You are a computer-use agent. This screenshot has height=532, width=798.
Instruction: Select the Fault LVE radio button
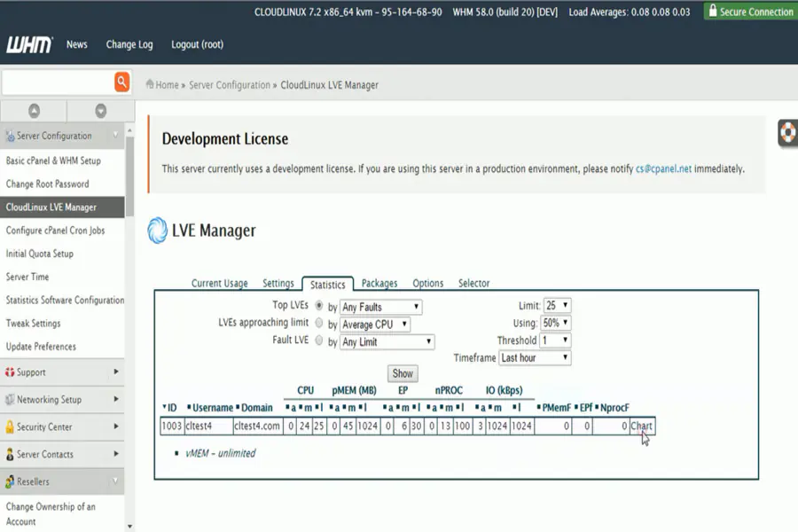[x=319, y=340]
